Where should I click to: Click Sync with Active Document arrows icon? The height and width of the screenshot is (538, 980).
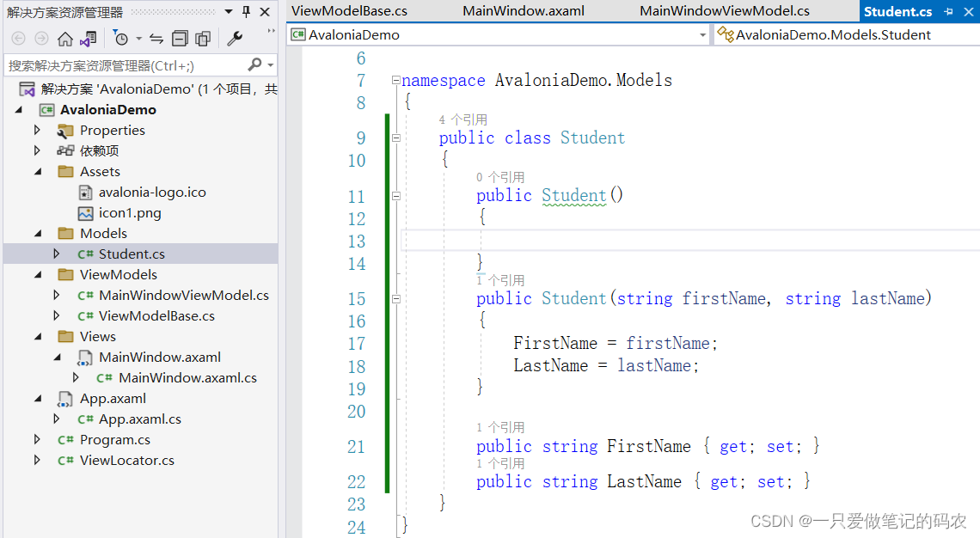tap(156, 39)
